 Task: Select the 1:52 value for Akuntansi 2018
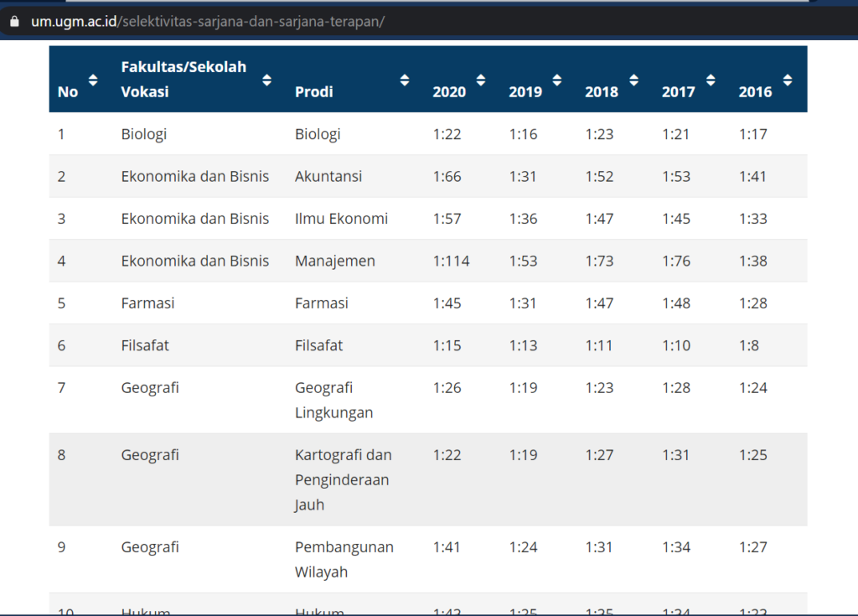tap(599, 176)
